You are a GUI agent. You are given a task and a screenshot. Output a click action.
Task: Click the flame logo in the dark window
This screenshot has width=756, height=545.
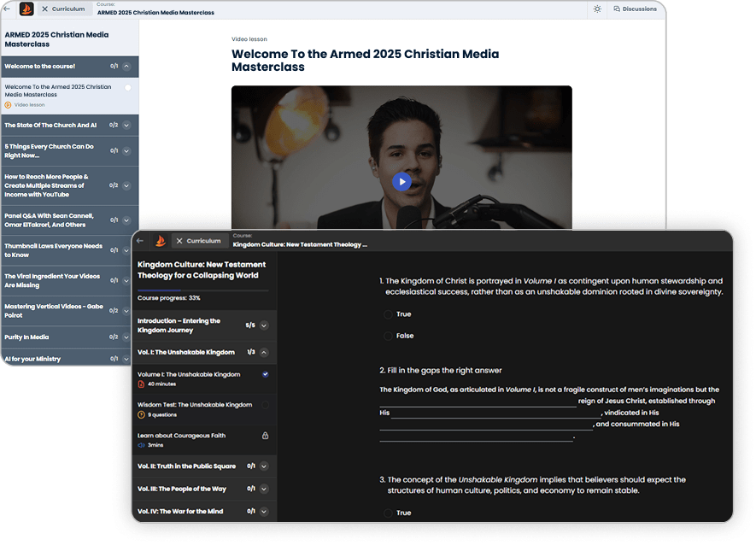tap(159, 241)
